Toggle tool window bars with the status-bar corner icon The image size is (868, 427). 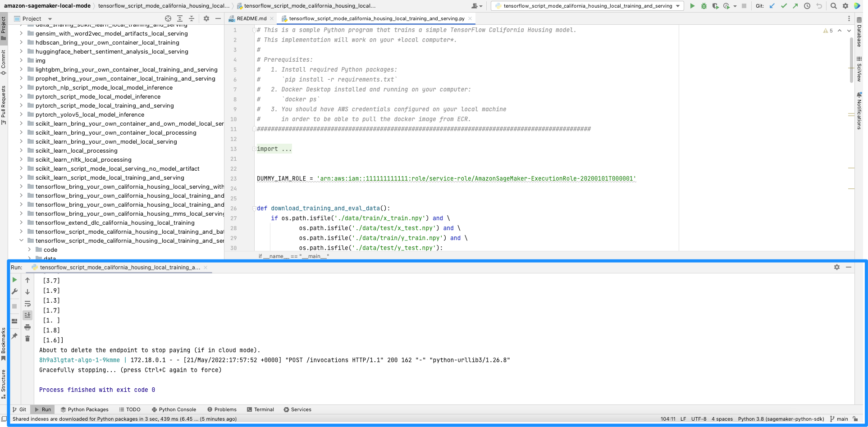[4, 419]
